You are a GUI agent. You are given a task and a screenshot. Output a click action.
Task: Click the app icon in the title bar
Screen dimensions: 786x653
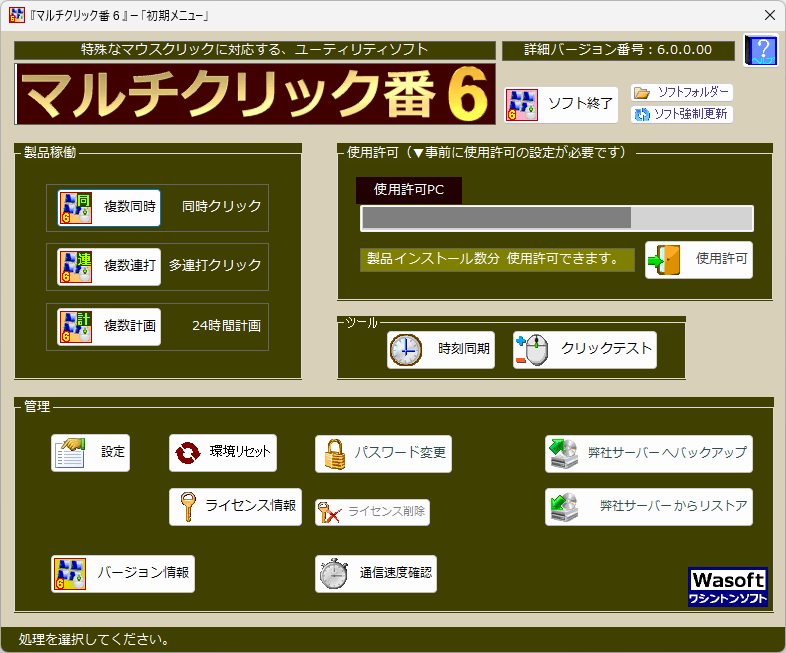[x=17, y=15]
